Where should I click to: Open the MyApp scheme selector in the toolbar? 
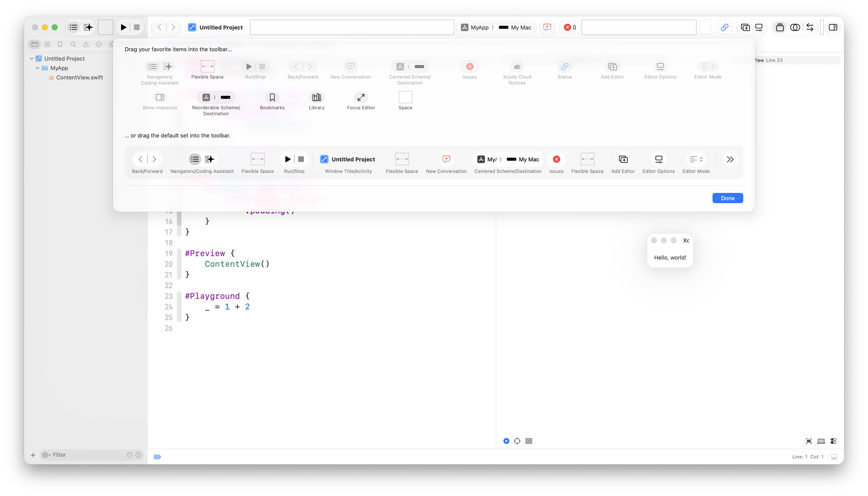(475, 27)
